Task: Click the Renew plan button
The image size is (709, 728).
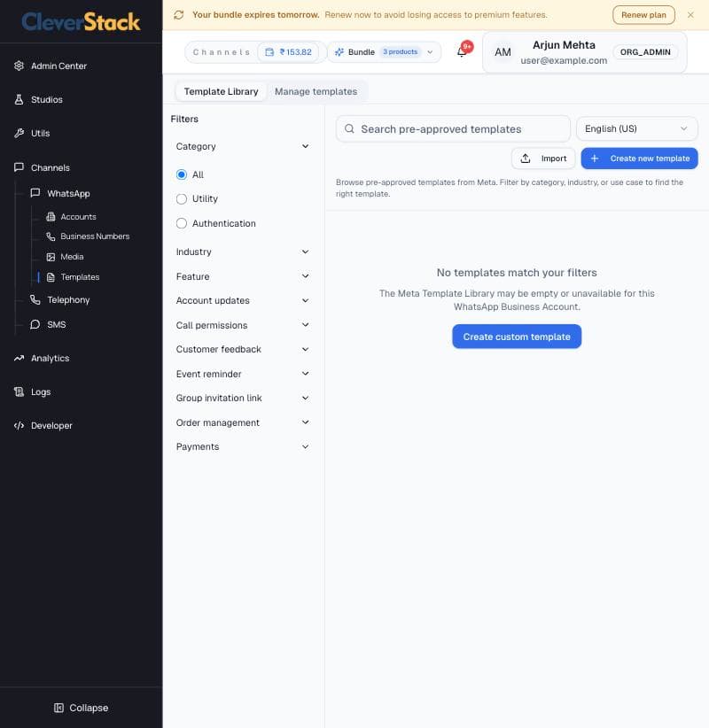Action: point(643,15)
